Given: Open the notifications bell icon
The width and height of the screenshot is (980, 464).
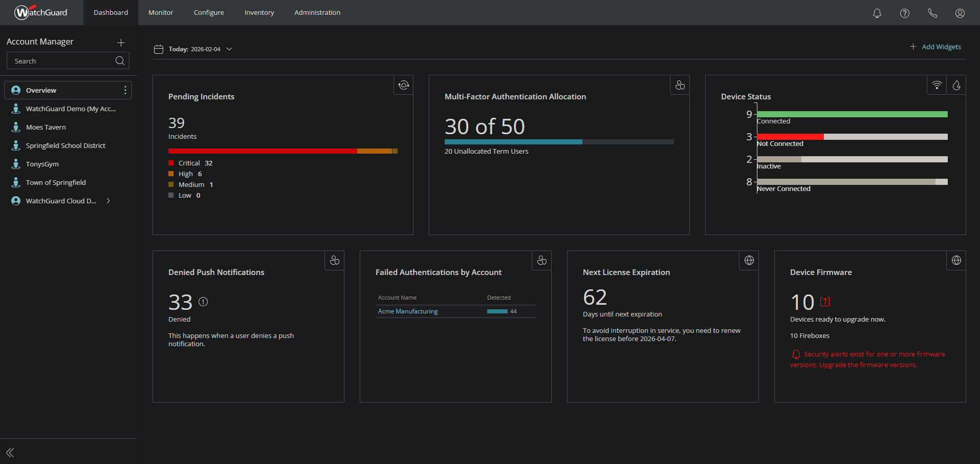Looking at the screenshot, I should coord(877,13).
